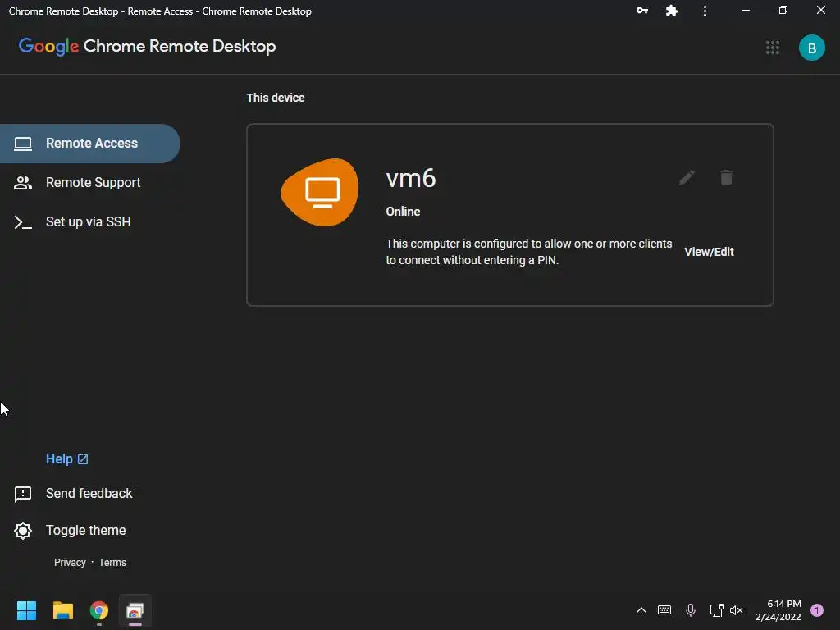Click the Send feedback speech-bubble icon

tap(22, 494)
